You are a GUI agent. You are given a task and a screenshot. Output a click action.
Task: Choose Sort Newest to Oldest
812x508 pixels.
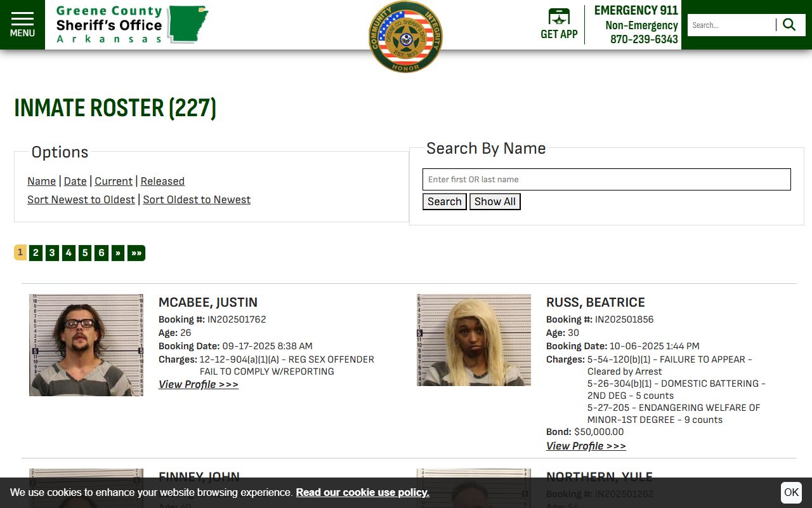tap(81, 199)
